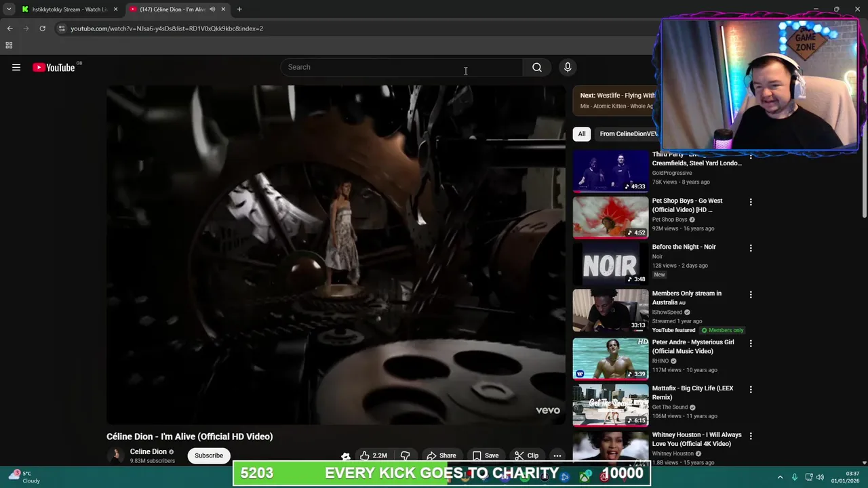Close the Céline Dion YouTube tab
This screenshot has height=488, width=868.
click(x=223, y=9)
